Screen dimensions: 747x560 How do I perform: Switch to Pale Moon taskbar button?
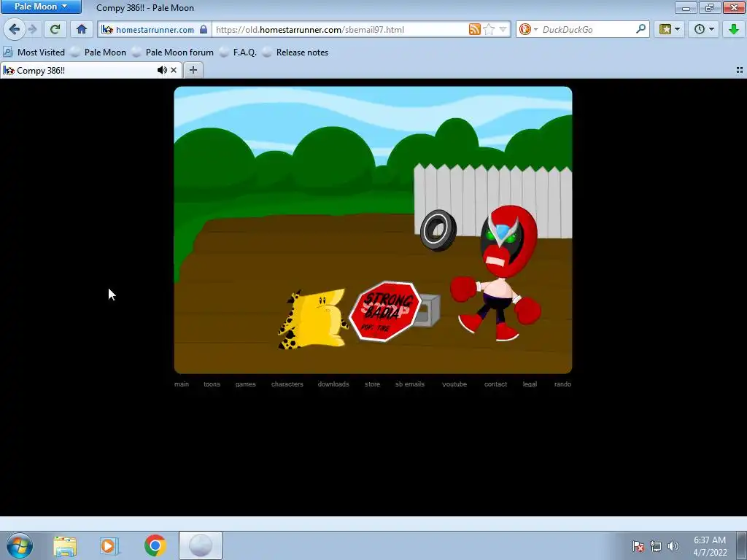[201, 545]
